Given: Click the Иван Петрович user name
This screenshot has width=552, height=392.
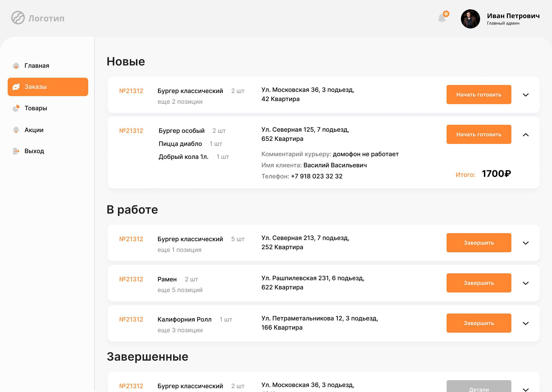Looking at the screenshot, I should [x=513, y=16].
